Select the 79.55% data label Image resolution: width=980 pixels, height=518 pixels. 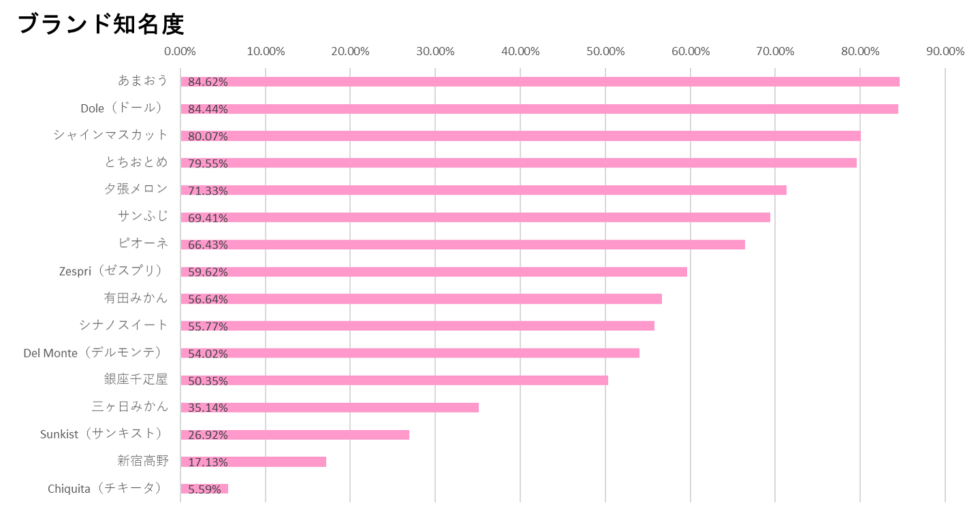pyautogui.click(x=208, y=163)
